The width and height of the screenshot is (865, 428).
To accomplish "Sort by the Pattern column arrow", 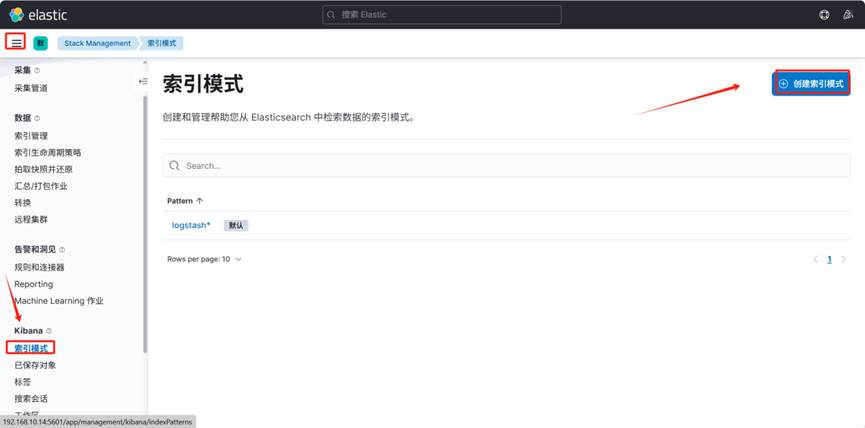I will tap(200, 201).
